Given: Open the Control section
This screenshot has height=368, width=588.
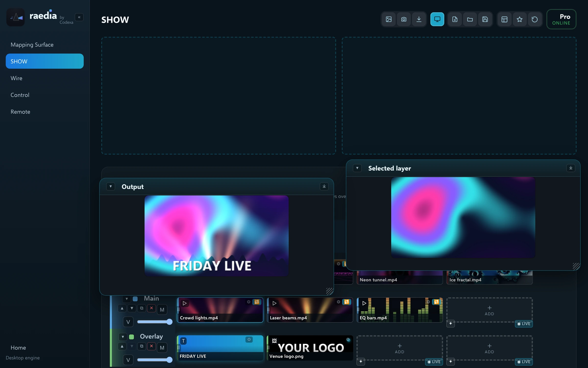Looking at the screenshot, I should (45, 95).
